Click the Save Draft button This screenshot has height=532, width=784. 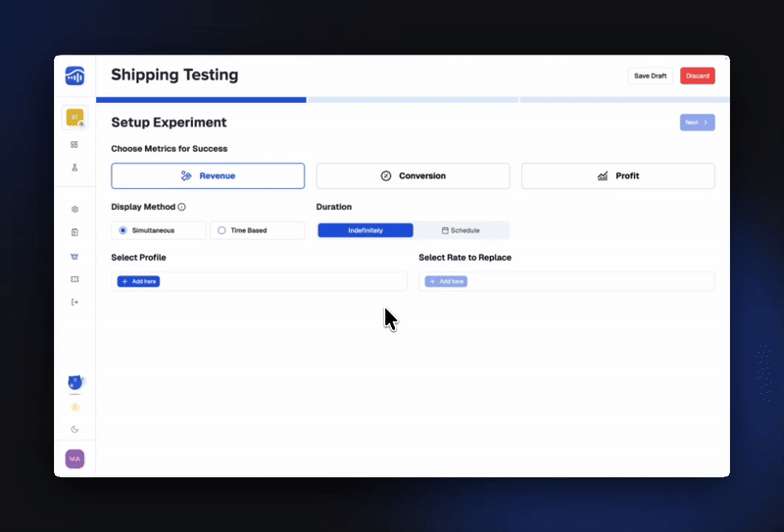click(x=650, y=75)
